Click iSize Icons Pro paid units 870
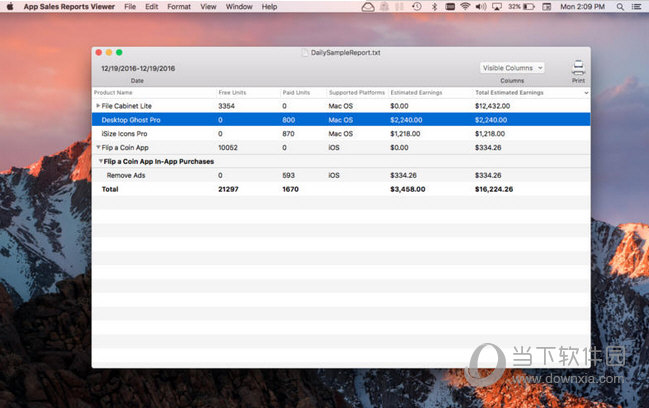 288,134
